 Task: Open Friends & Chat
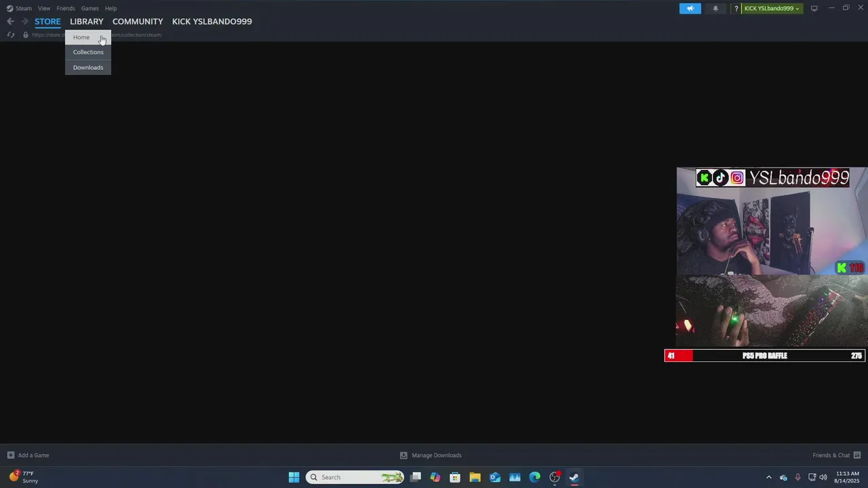[x=831, y=455]
